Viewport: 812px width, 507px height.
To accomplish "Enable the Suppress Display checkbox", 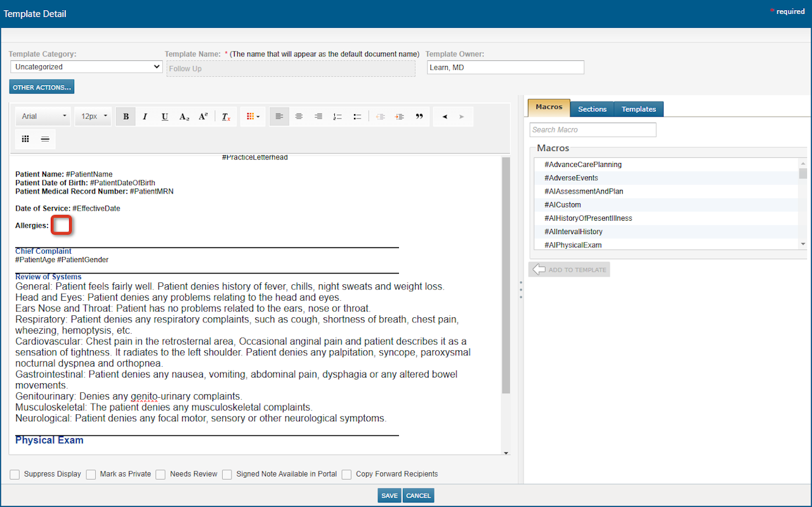I will coord(14,474).
